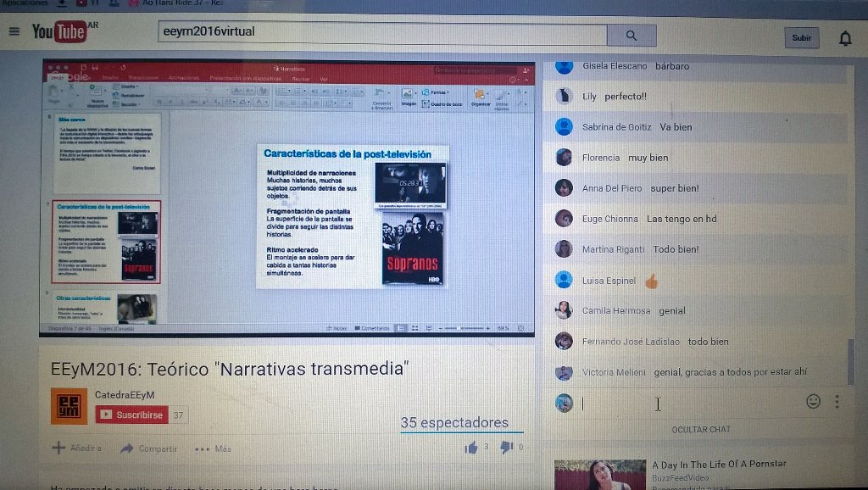This screenshot has width=868, height=490.
Task: Click Martina Riganti's chat avatar
Action: coord(564,248)
